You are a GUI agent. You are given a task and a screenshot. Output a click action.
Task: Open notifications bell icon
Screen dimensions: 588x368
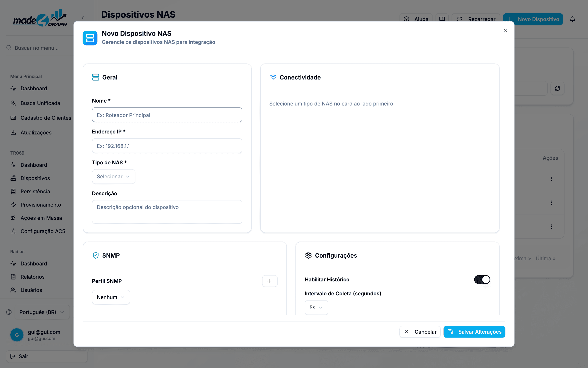pos(572,19)
